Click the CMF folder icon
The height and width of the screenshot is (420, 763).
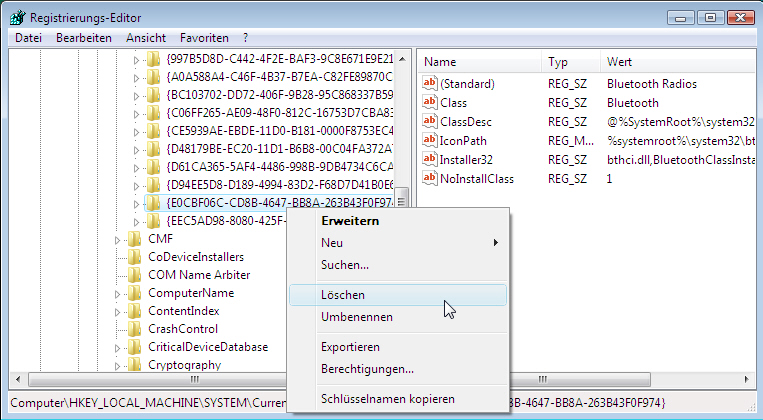[x=134, y=239]
